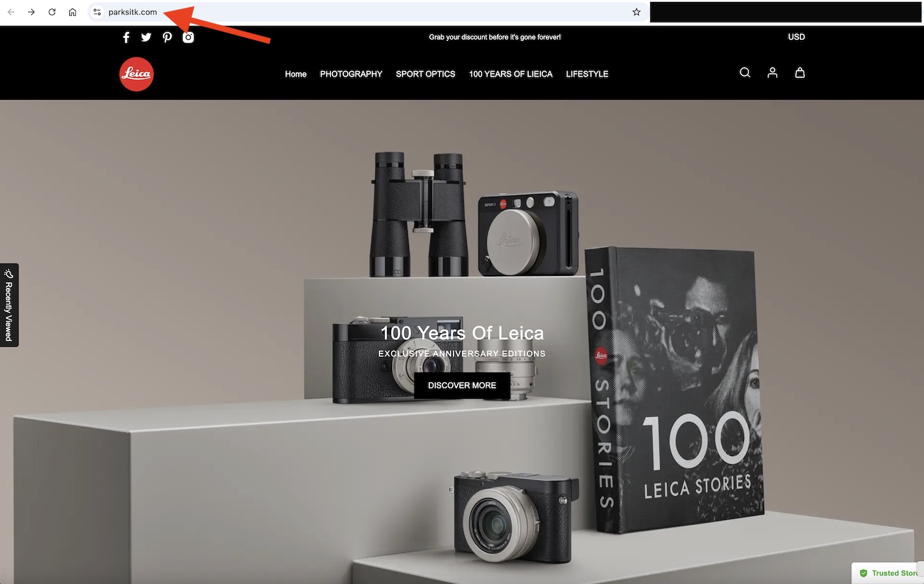Click the DISCOVER MORE button

(x=461, y=385)
